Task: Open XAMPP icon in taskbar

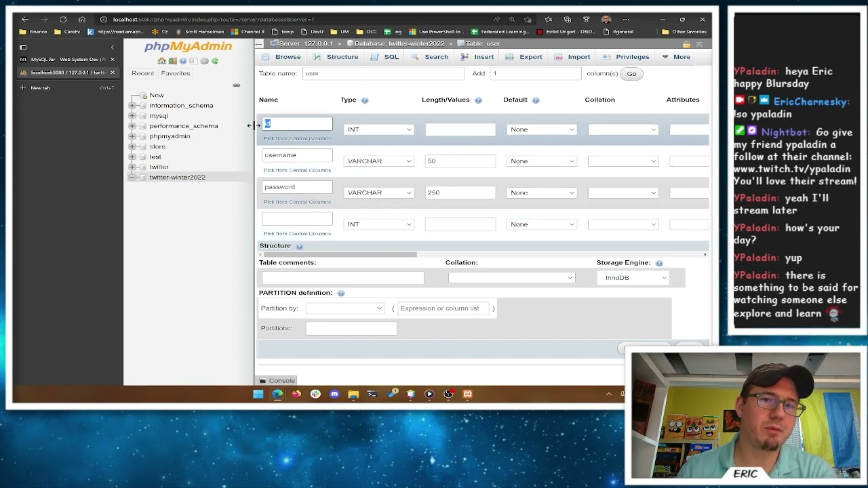Action: coord(467,394)
